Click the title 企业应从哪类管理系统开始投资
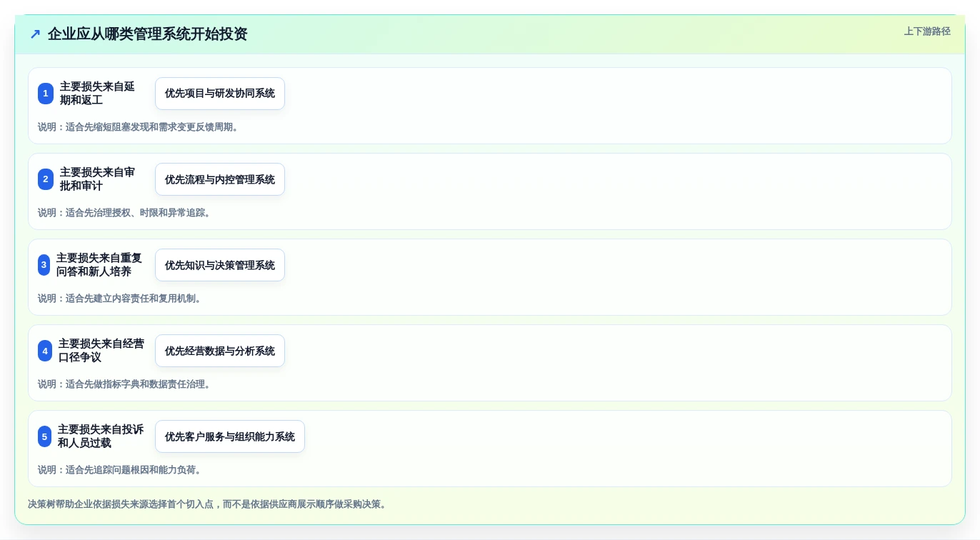The image size is (980, 540). pyautogui.click(x=148, y=34)
